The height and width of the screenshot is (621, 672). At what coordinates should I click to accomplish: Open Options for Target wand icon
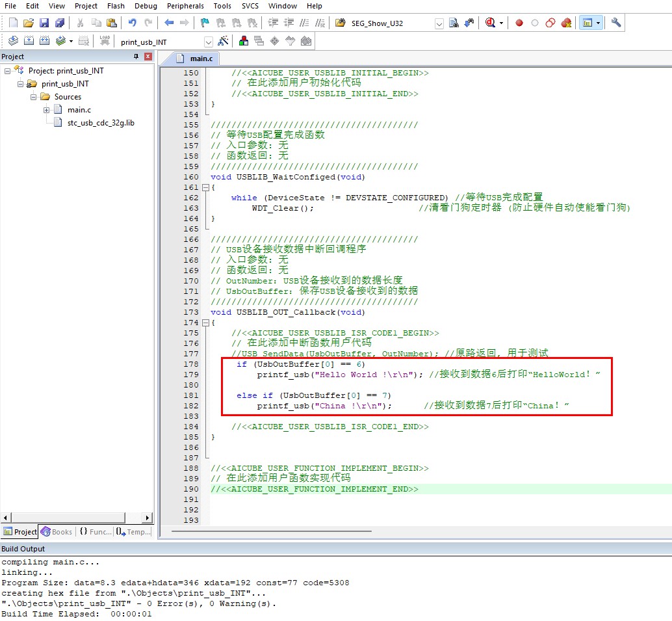pyautogui.click(x=223, y=41)
